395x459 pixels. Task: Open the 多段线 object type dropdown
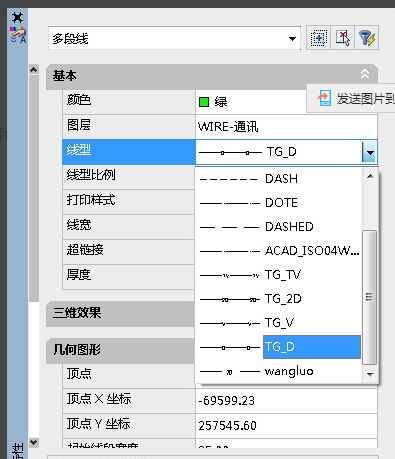pyautogui.click(x=292, y=39)
